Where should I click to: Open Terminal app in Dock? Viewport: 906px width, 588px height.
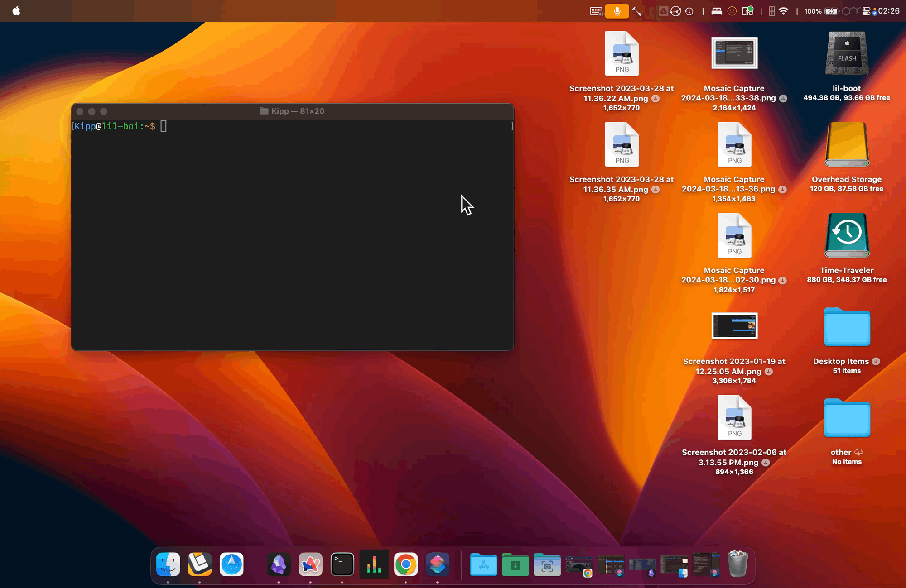click(343, 564)
